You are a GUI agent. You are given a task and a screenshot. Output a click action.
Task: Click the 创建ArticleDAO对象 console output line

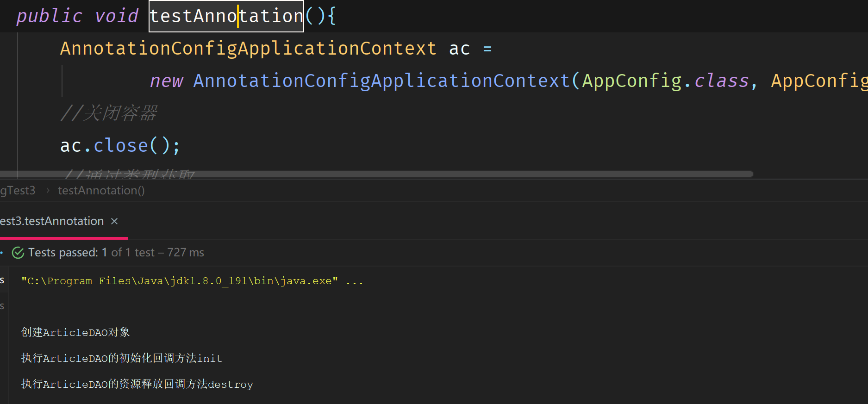click(x=75, y=332)
